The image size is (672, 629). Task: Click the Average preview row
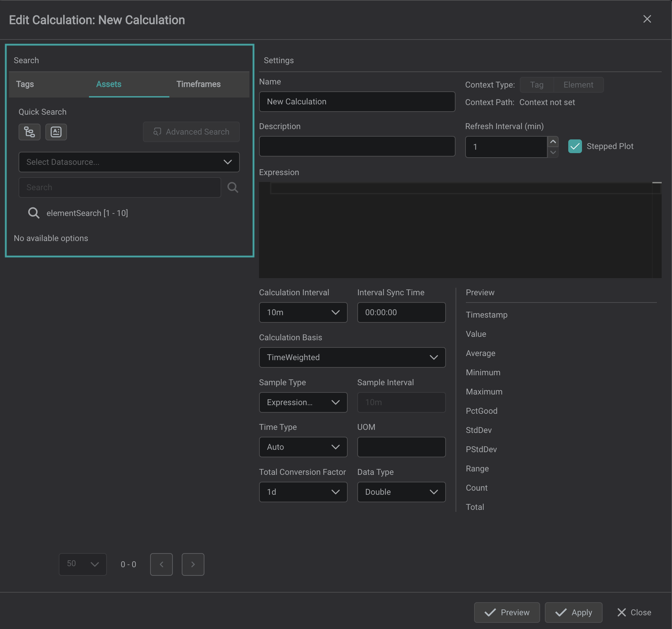tap(481, 353)
